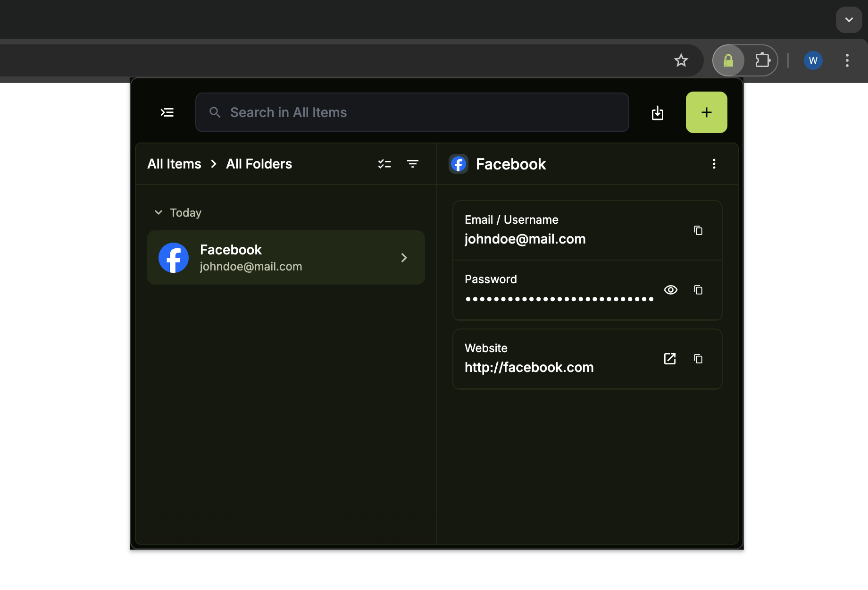Click the Facebook logo in the detail header
This screenshot has width=868, height=590.
click(459, 164)
